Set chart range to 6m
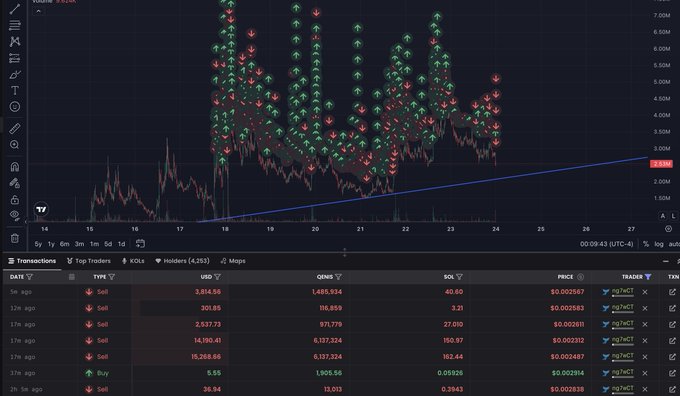680x396 pixels. pyautogui.click(x=65, y=244)
